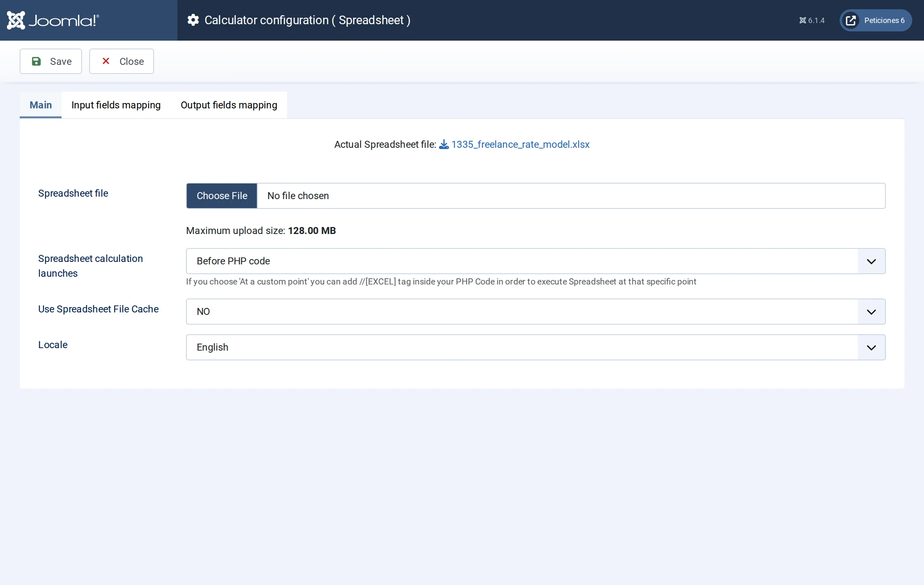Close the configuration without saving
924x585 pixels.
[122, 61]
